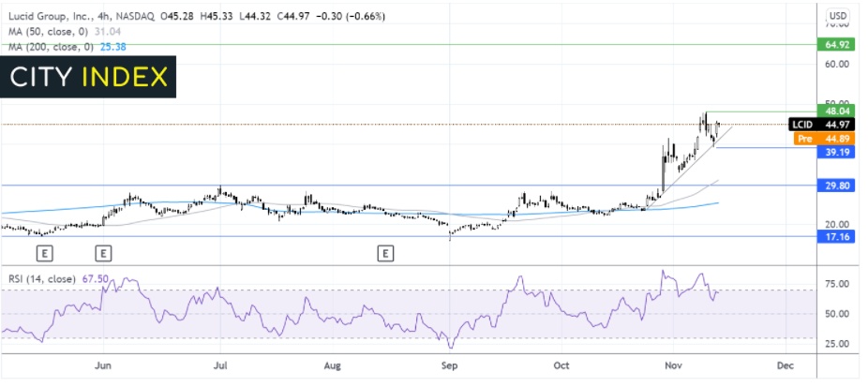868x387 pixels.
Task: Click the Oct label on the time axis
Action: (561, 366)
